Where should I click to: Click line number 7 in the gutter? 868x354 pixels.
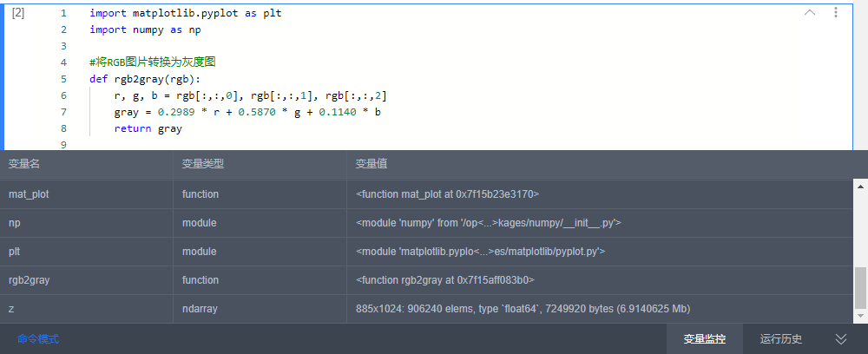tap(63, 112)
